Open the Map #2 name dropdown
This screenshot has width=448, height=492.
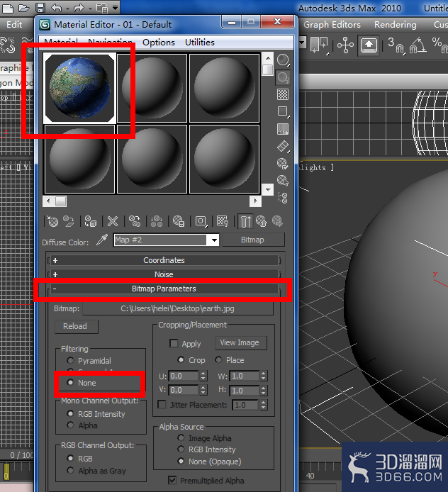point(214,240)
